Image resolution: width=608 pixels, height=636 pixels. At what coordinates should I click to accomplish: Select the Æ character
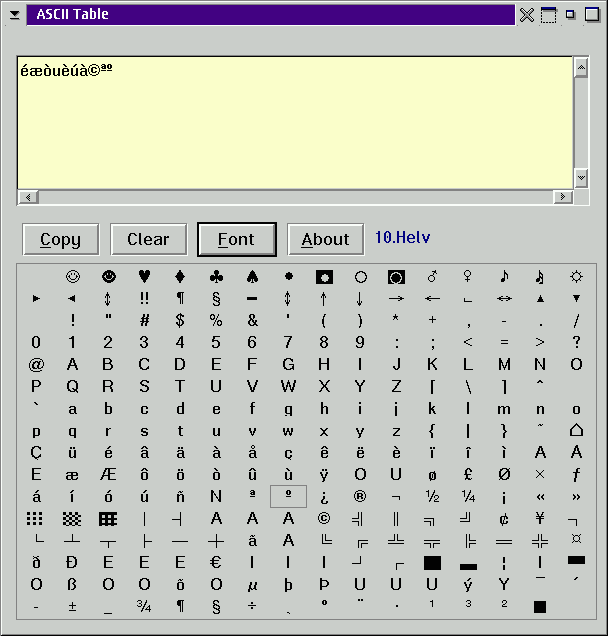click(108, 474)
